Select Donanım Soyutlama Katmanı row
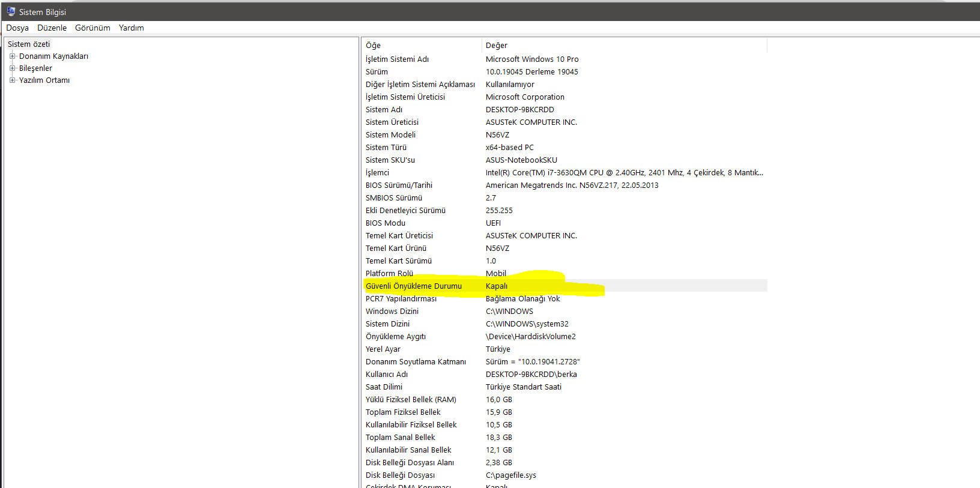 416,361
